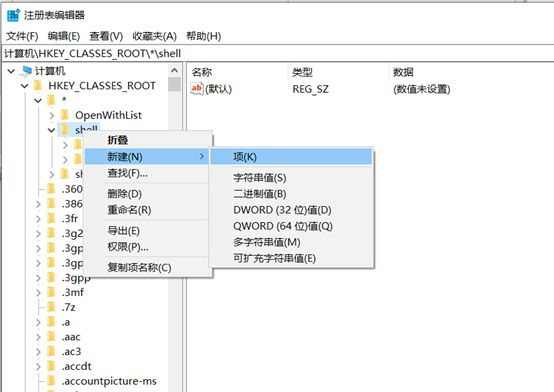Open the 查看(V) menu

click(106, 36)
